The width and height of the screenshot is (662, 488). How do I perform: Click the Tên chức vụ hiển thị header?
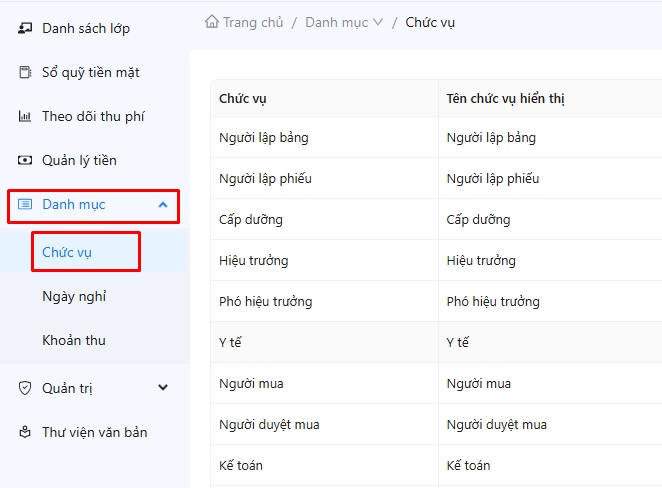(507, 98)
